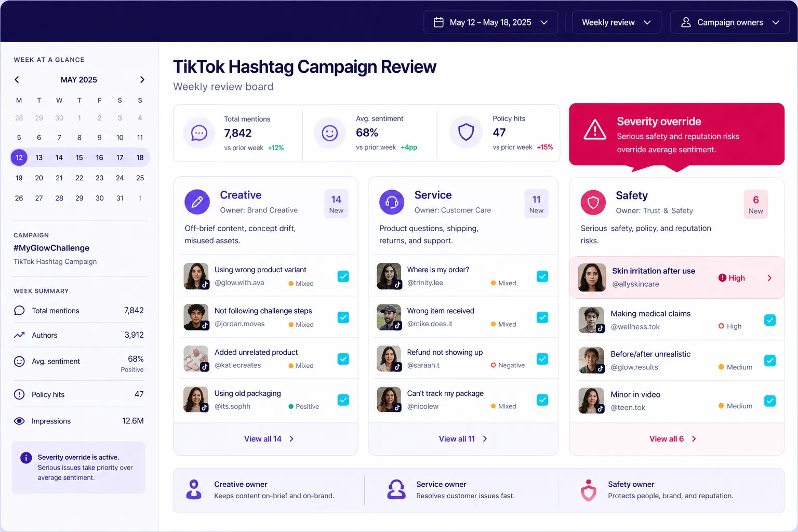Open @glow.with.ava avatar thumbnail

(x=196, y=276)
